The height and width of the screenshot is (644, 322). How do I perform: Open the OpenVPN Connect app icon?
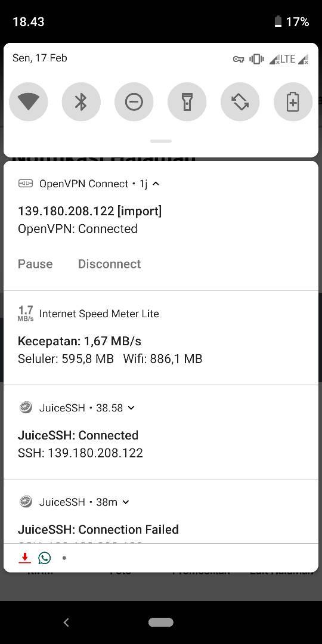26,183
